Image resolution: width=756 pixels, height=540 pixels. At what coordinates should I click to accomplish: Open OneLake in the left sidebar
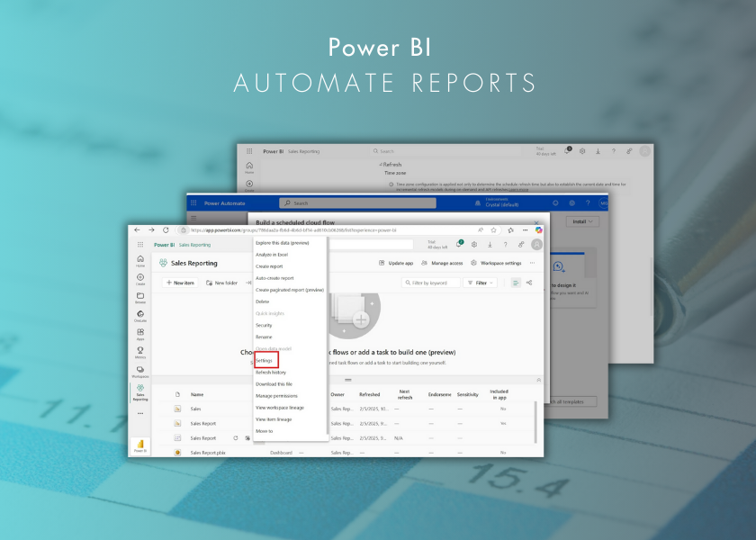[x=139, y=316]
